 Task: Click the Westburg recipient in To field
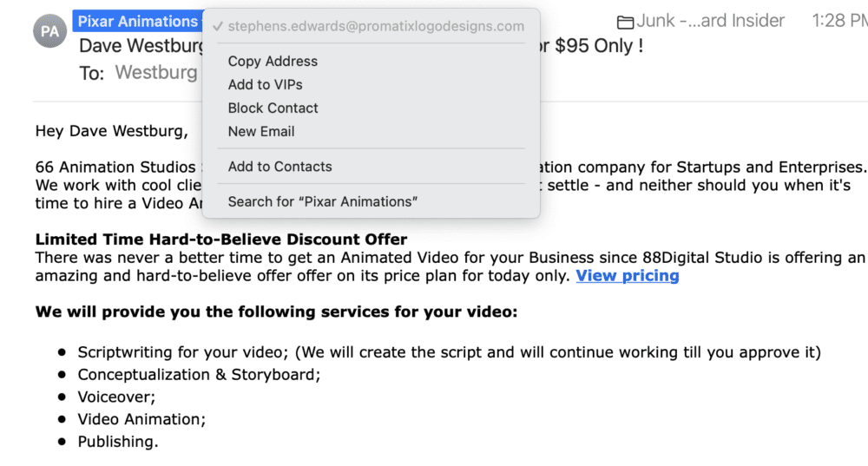click(156, 73)
